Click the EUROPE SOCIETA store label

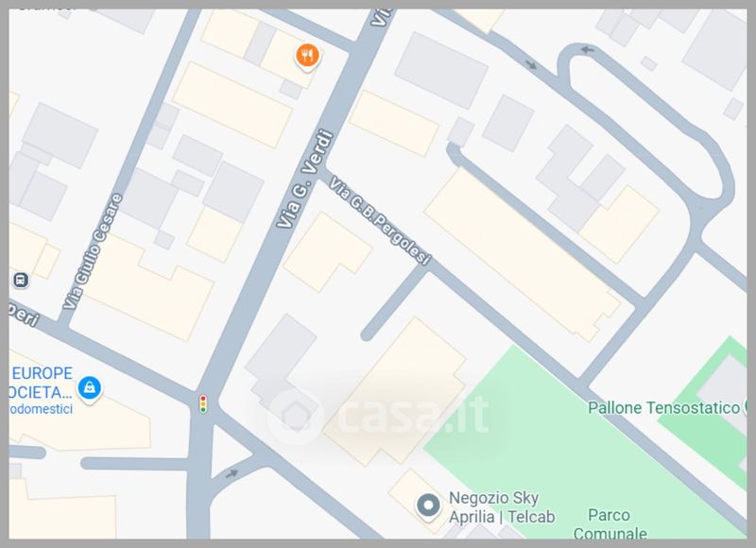(41, 383)
